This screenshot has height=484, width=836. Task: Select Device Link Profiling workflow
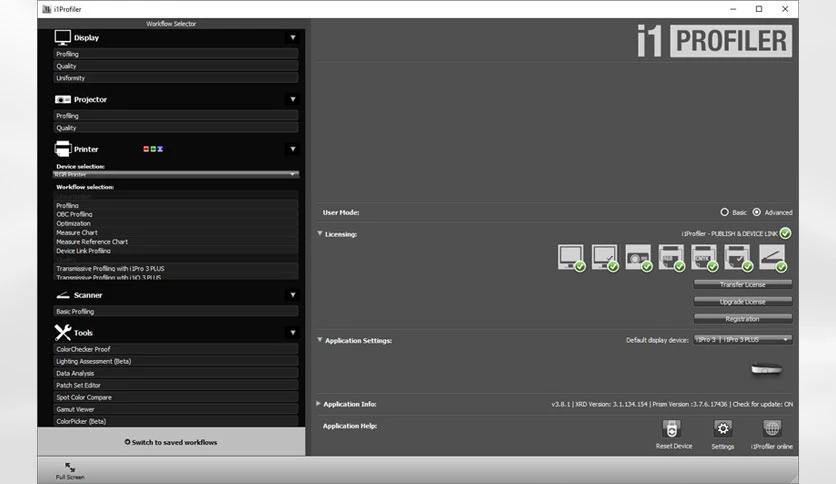(x=176, y=251)
